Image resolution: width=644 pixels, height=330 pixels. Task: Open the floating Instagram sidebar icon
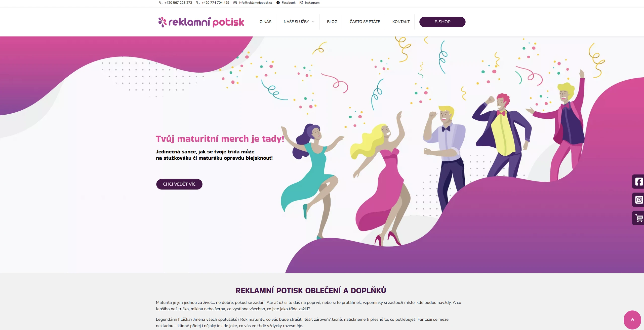[638, 200]
